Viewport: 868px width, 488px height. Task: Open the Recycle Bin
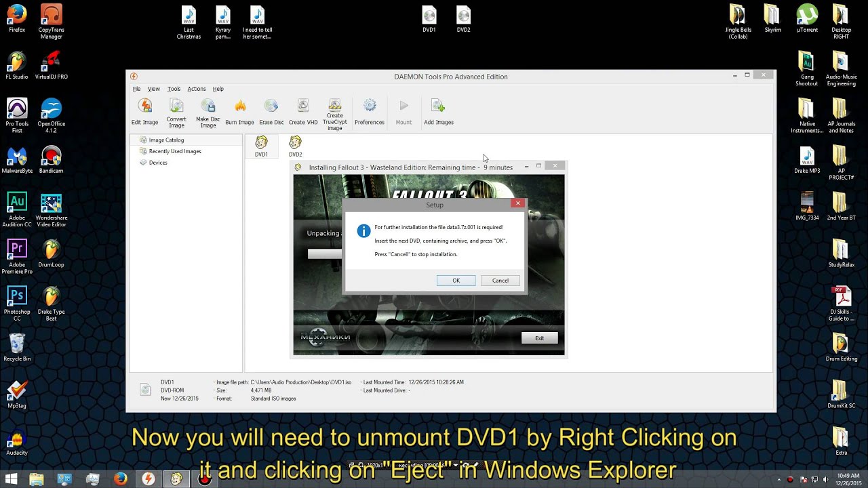click(x=17, y=347)
